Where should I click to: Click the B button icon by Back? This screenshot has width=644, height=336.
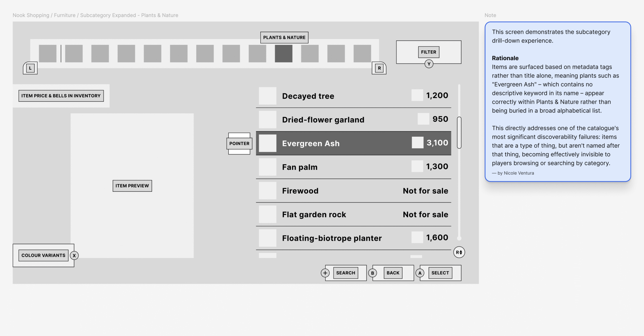tap(373, 273)
